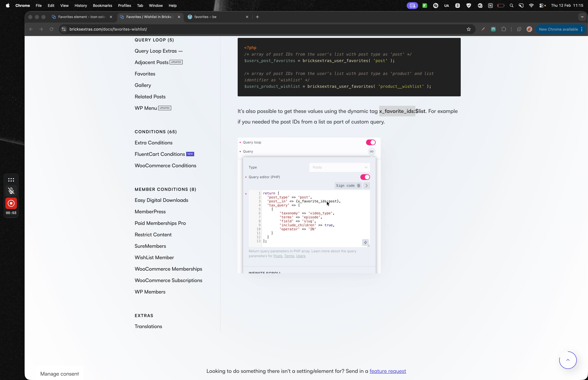The height and width of the screenshot is (380, 588).
Task: Click the green extension icon in the toolbar
Action: [x=493, y=29]
